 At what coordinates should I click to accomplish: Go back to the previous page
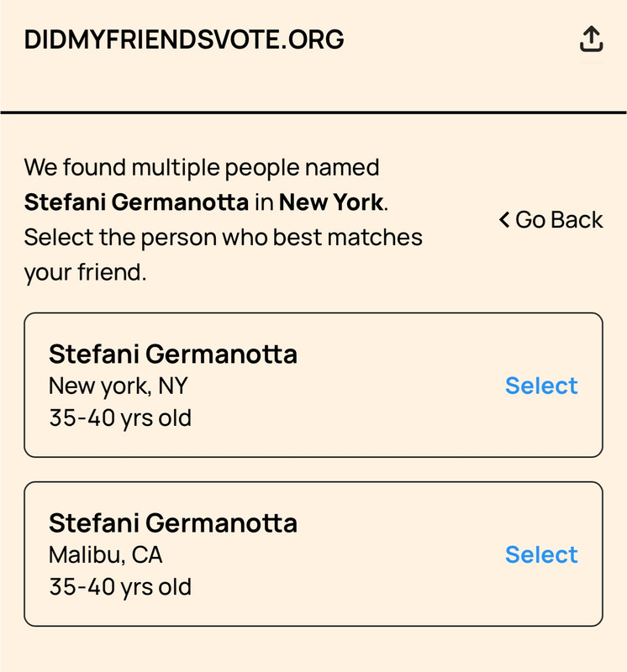click(551, 220)
